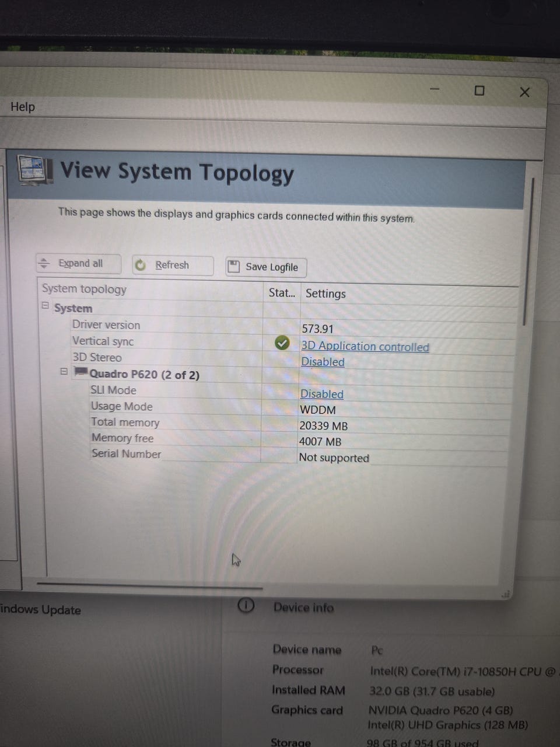This screenshot has height=747, width=560.
Task: Click the Expand all button
Action: 79,264
